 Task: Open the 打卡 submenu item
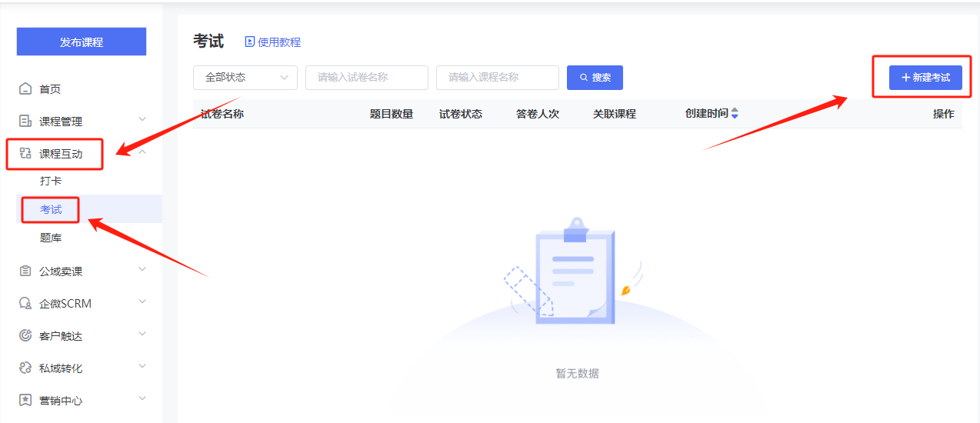point(51,182)
